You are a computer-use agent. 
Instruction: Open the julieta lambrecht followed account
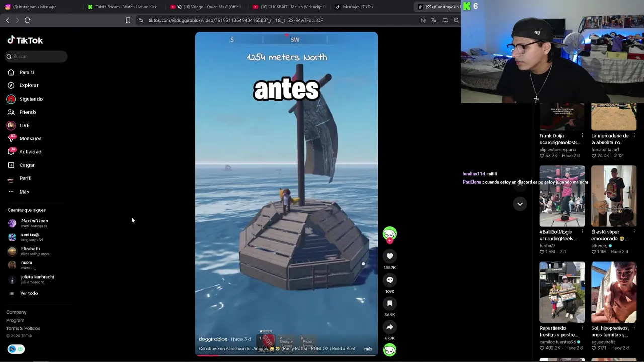31,279
